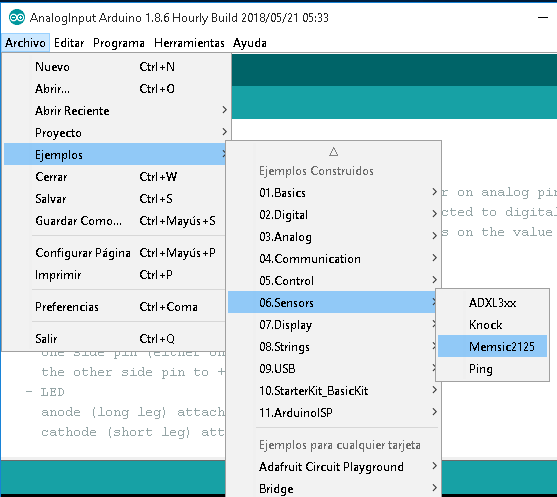Expand 03.Analog examples
Image resolution: width=557 pixels, height=497 pixels.
[x=333, y=237]
